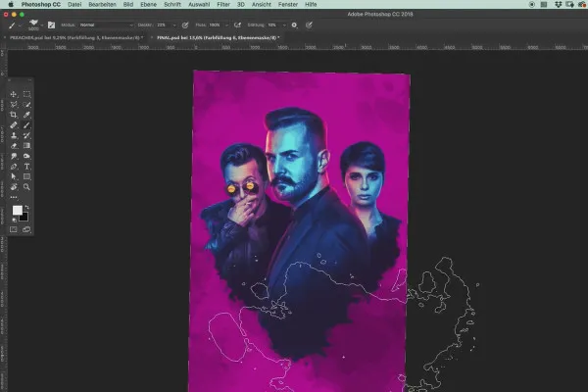588x392 pixels.
Task: Open smoothing options gear
Action: [294, 25]
